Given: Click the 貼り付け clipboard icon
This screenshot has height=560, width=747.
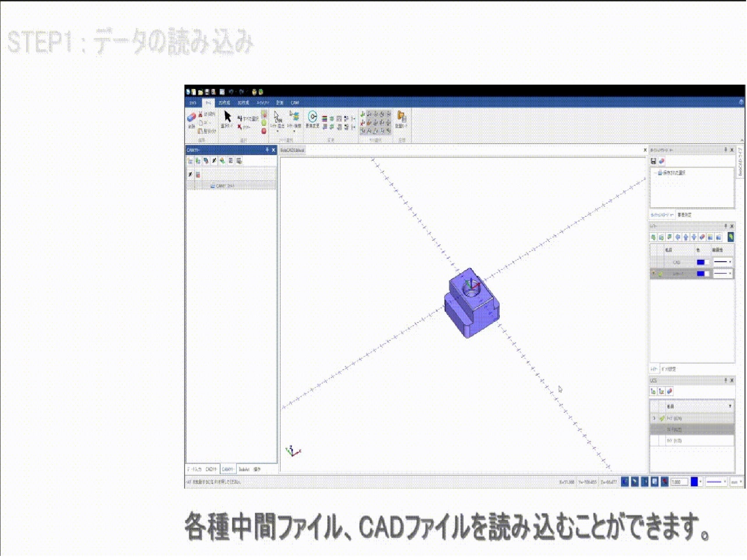Looking at the screenshot, I should pyautogui.click(x=200, y=131).
